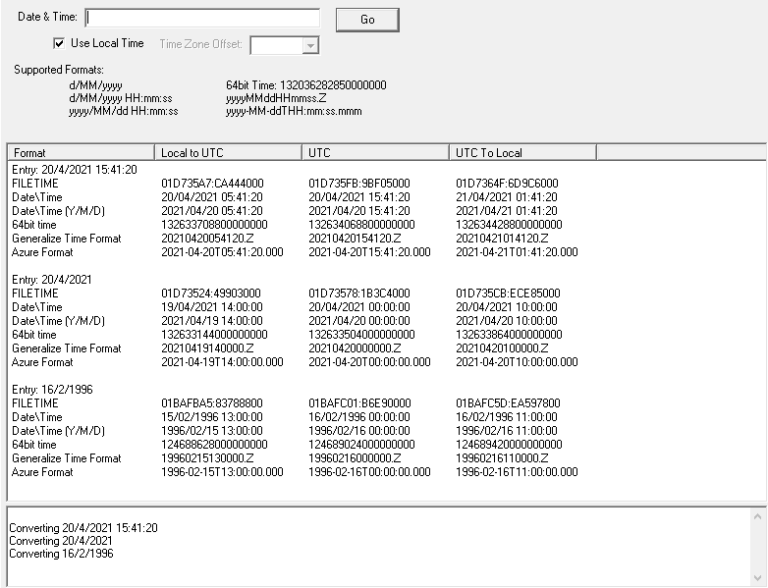Select the 'Entry: 20/4/2021 15:41:20' row

[74, 170]
